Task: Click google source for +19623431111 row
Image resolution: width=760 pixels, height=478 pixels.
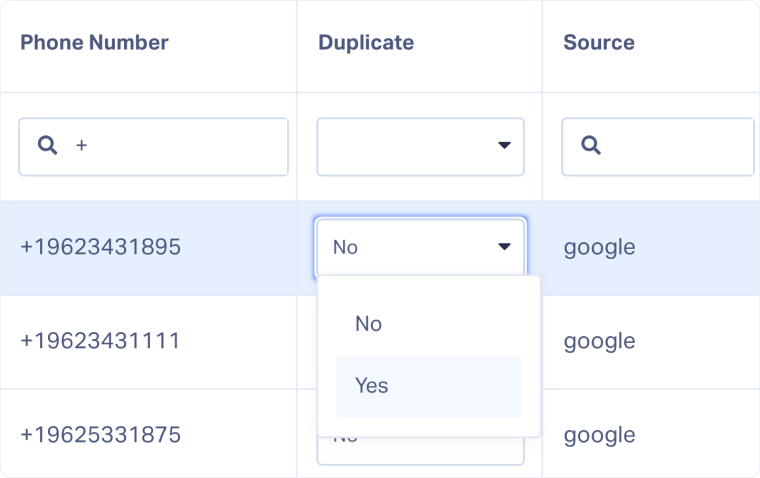Action: click(x=599, y=341)
